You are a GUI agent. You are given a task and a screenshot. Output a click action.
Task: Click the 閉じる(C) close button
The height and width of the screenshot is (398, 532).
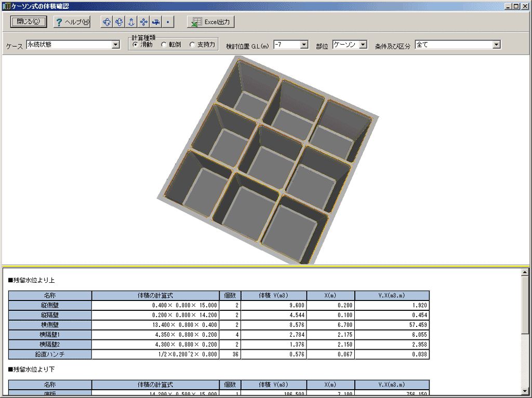29,22
